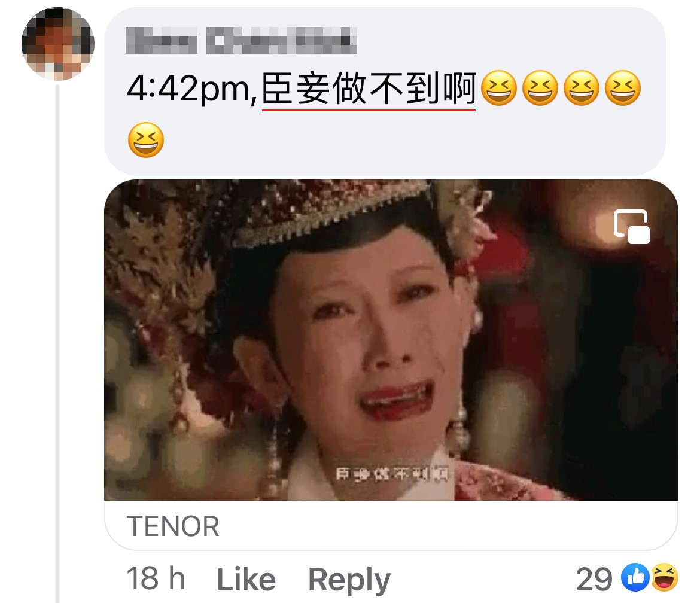Screen dimensions: 700x603
Task: Collapse thread using vertical line below avatar
Action: [57, 344]
